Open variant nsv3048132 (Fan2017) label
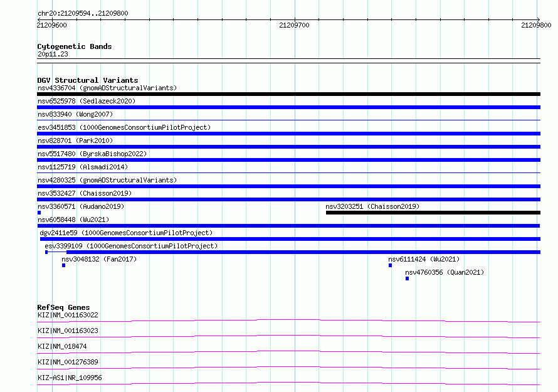This screenshot has height=392, width=558. tap(99, 259)
